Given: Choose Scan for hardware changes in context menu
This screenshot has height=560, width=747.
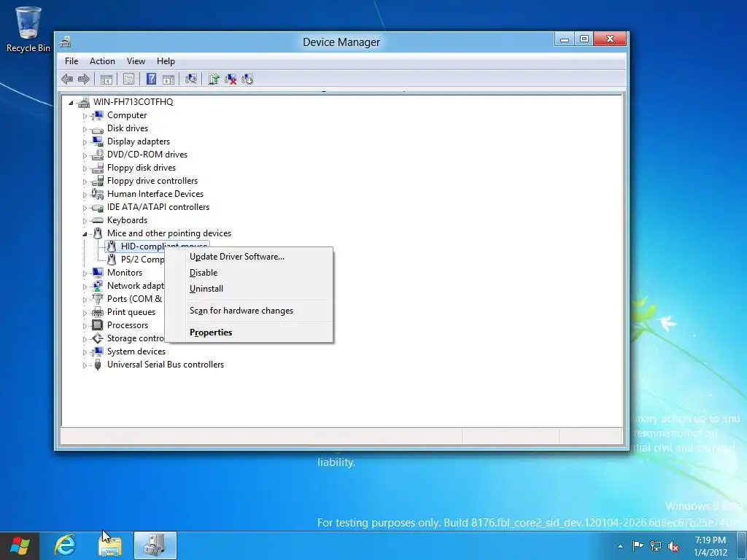Looking at the screenshot, I should tap(249, 311).
